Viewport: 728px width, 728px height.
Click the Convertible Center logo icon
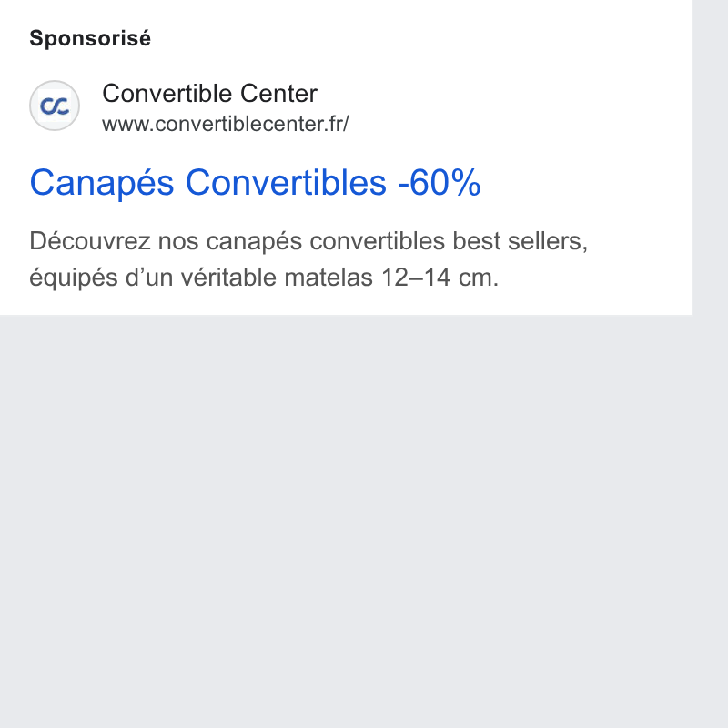coord(55,106)
